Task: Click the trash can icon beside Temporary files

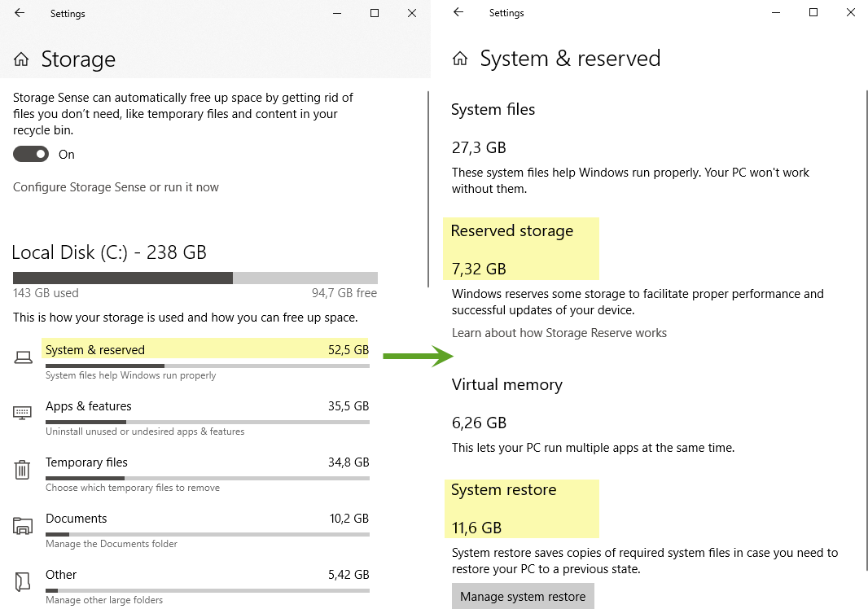Action: click(x=23, y=470)
